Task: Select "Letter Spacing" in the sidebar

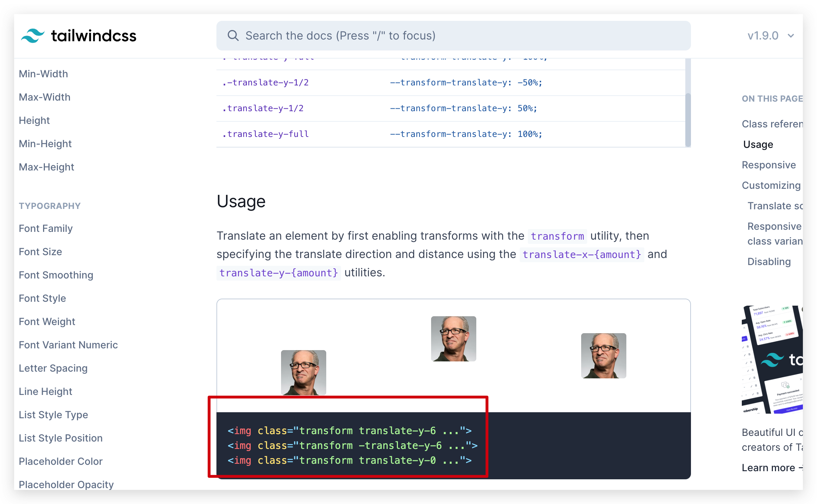Action: pos(53,368)
